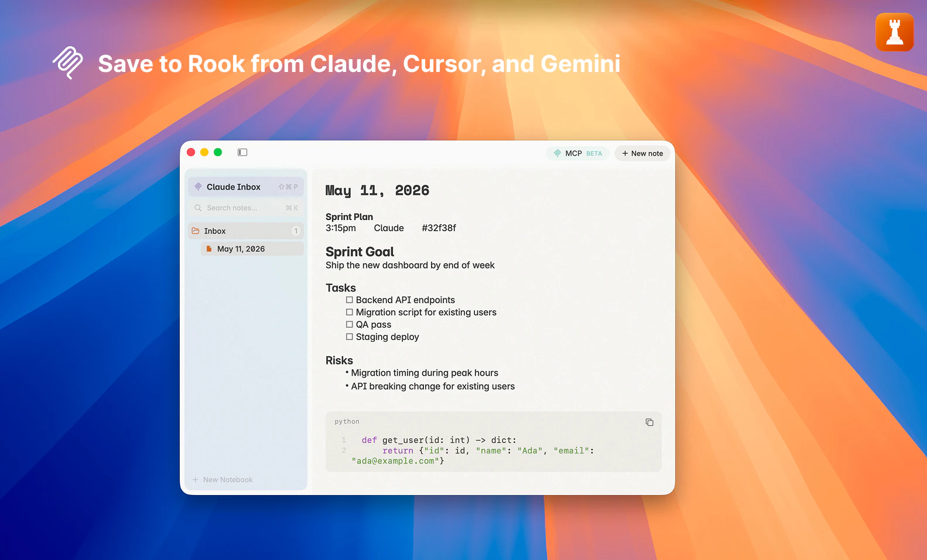
Task: Click the orange note file icon
Action: [209, 249]
